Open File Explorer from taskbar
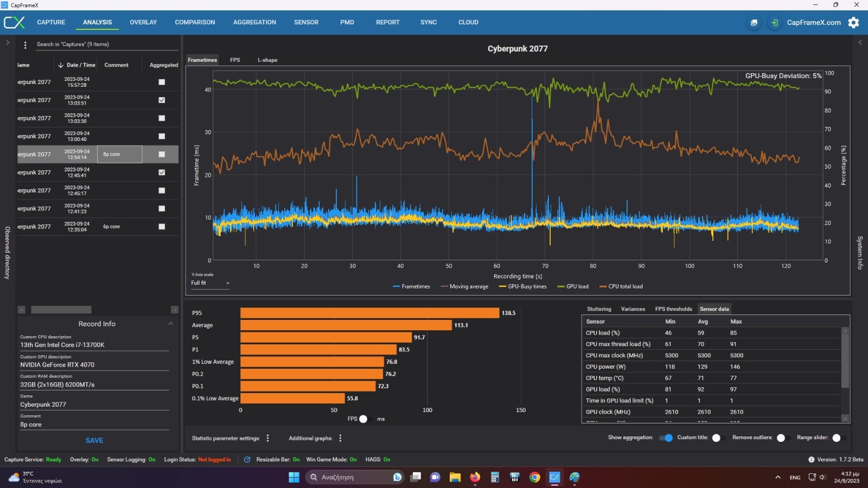868x488 pixels. pyautogui.click(x=455, y=477)
